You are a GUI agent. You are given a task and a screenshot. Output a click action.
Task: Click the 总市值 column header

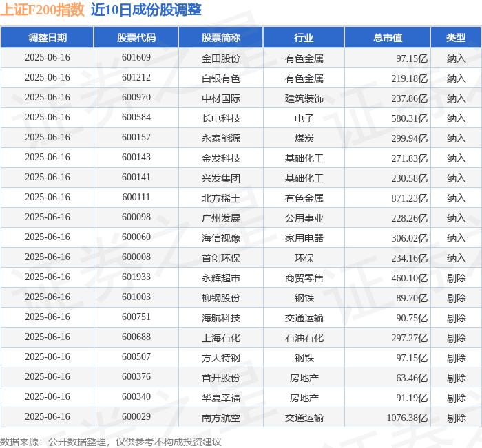coord(387,37)
